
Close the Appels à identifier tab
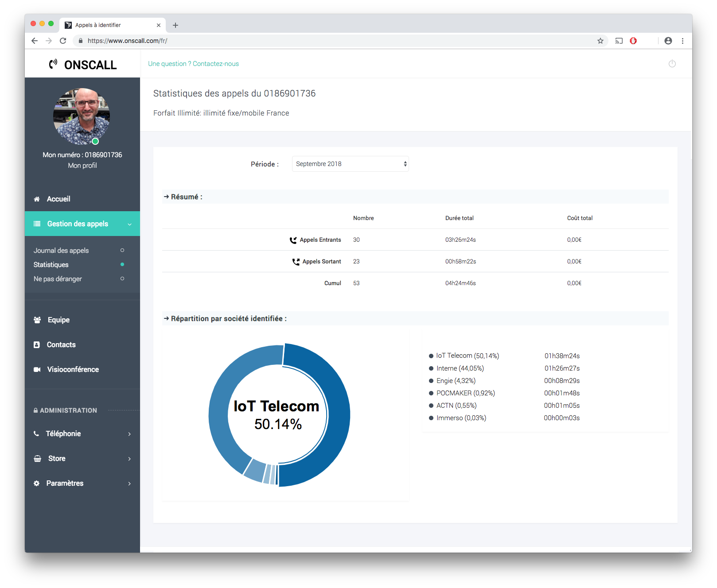click(159, 25)
